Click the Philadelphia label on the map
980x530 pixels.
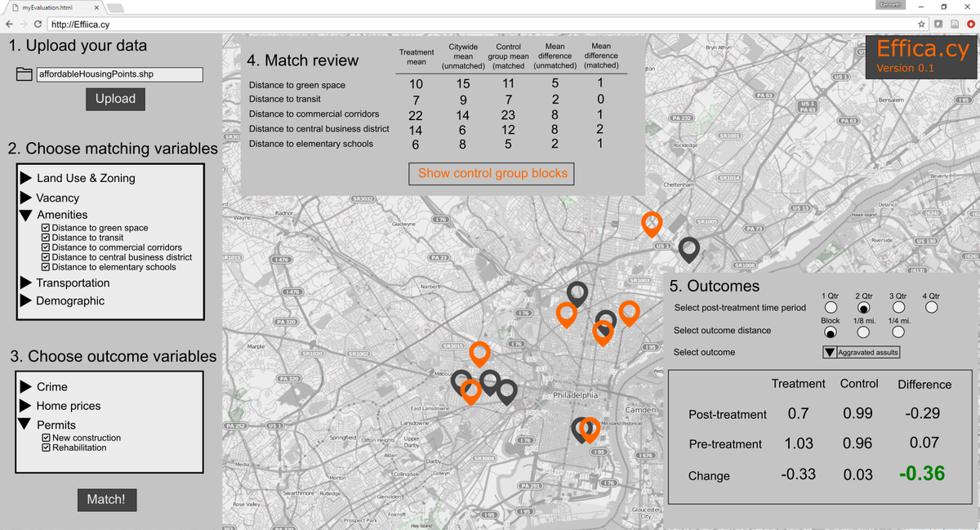[x=576, y=395]
